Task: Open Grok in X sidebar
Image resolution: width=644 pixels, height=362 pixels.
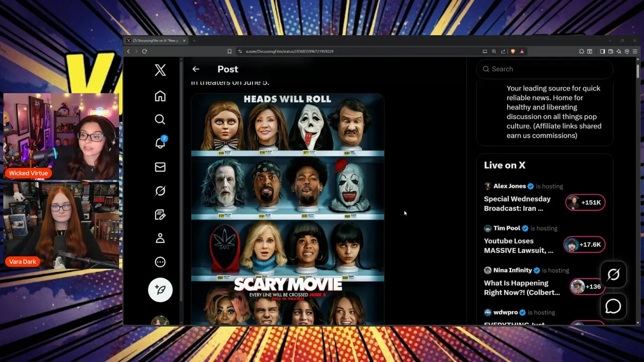Action: pos(160,191)
